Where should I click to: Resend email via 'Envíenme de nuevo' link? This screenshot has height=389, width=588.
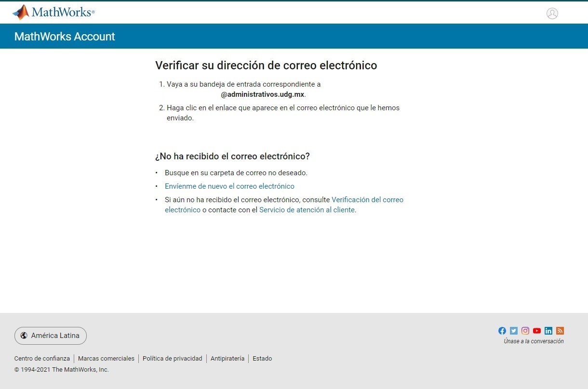229,186
